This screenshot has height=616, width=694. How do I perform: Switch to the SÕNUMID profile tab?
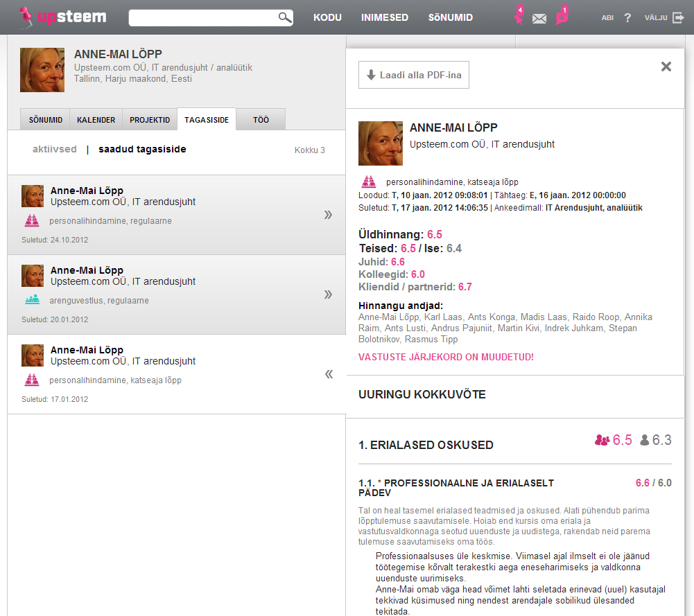[46, 120]
